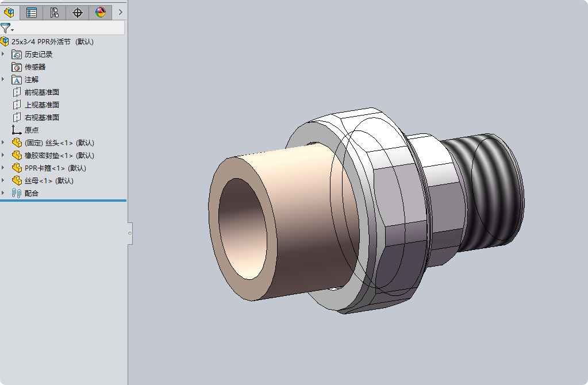Click the 历史记录 folder icon

17,55
